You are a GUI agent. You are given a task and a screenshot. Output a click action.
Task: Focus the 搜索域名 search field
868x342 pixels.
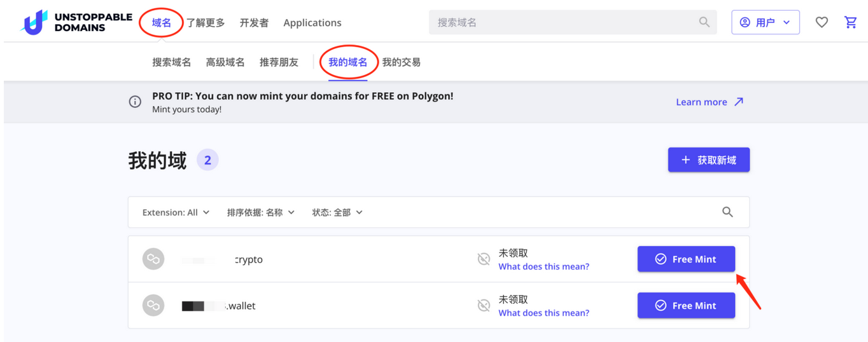tap(573, 22)
